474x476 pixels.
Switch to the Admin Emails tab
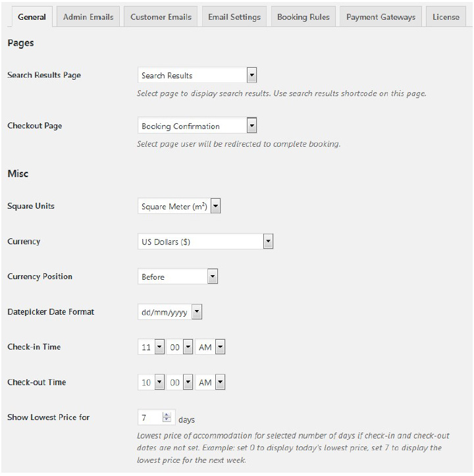click(x=88, y=17)
